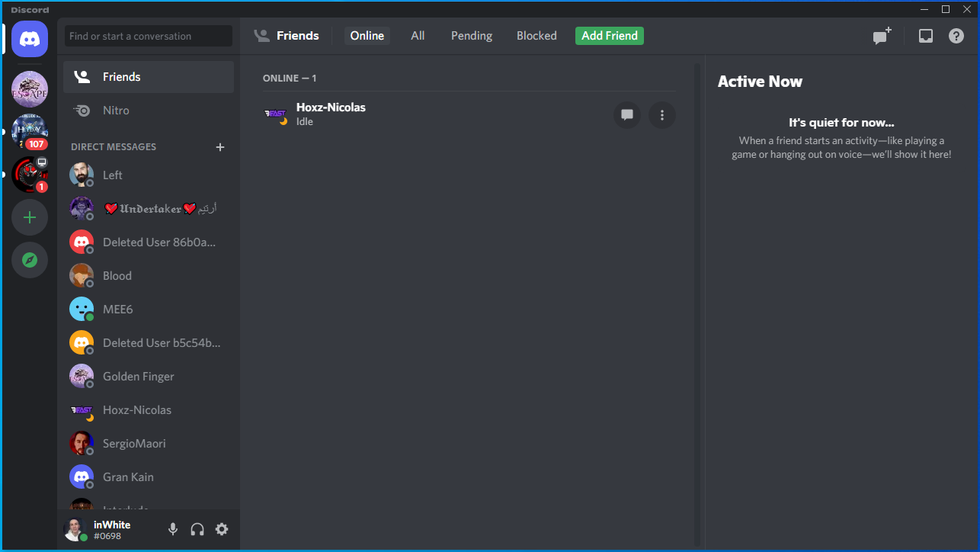Open DM with Blood

(149, 275)
